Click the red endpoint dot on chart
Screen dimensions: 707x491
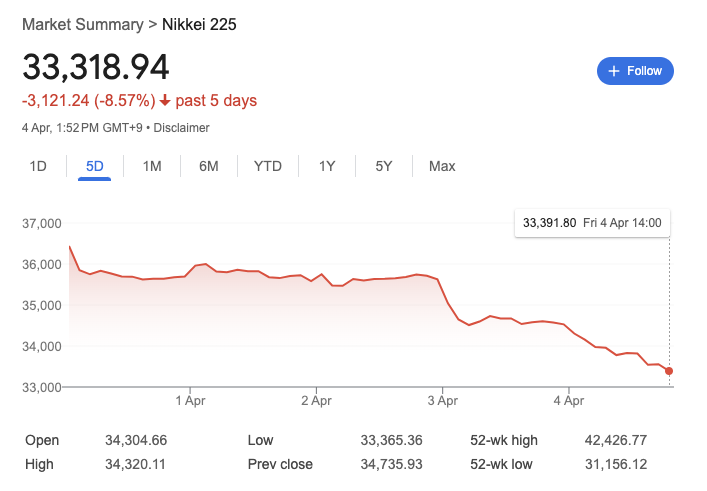pos(669,371)
